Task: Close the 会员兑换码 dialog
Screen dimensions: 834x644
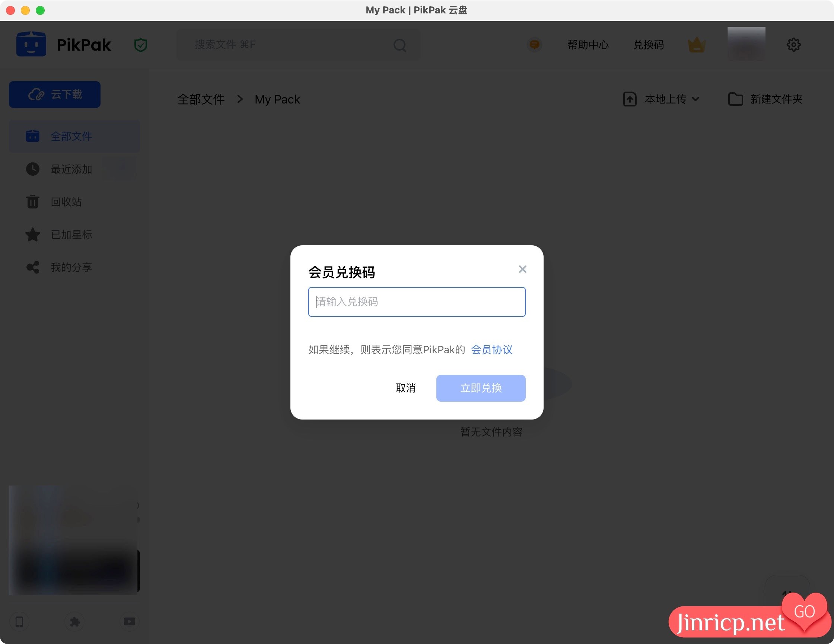Action: 522,269
